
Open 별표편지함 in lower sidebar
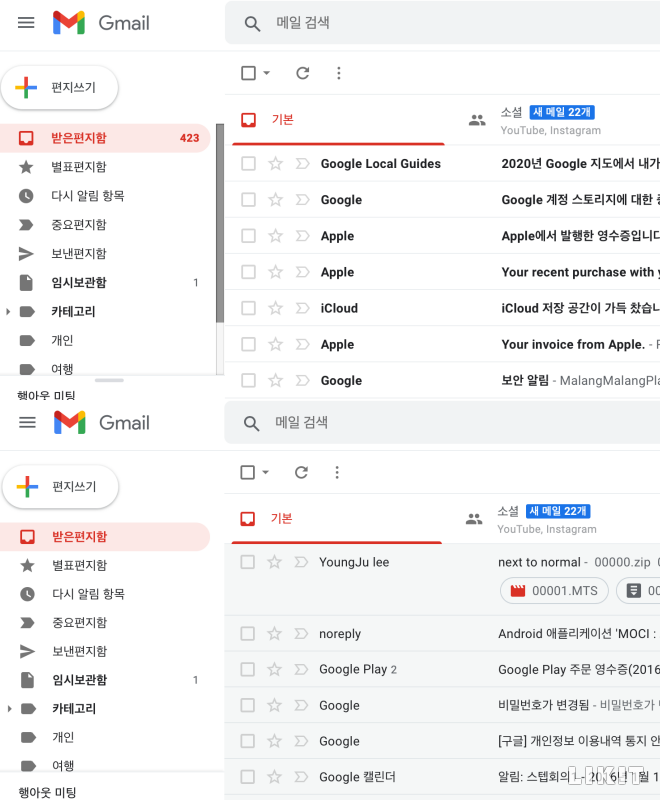105,565
